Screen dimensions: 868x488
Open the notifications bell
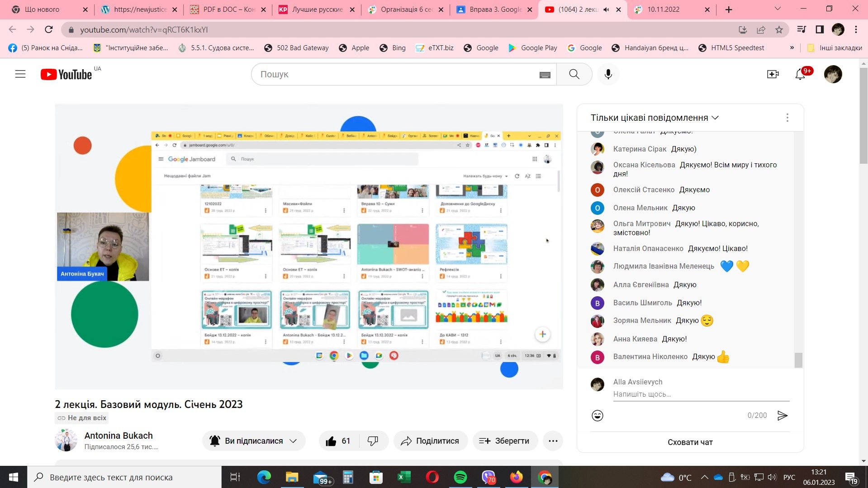pos(800,75)
